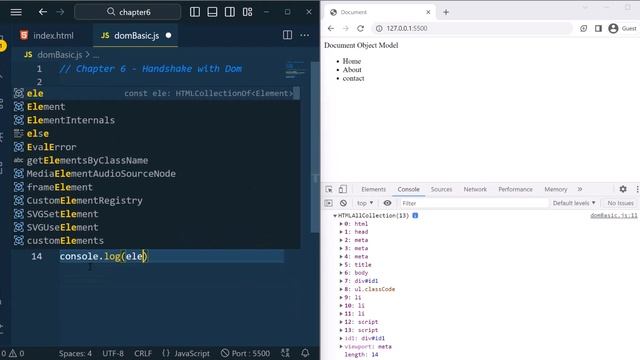Click the chapter6 command search box

(x=128, y=12)
